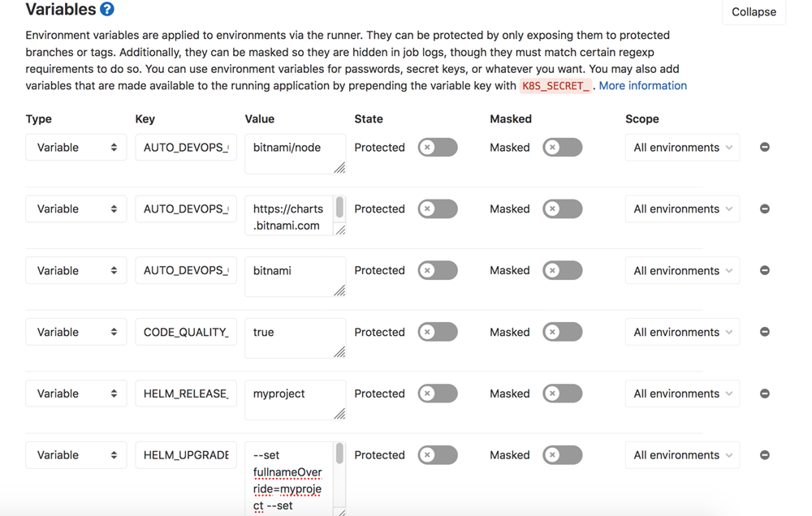Enable Masked toggle for HELM_UPGRADE variable
This screenshot has height=516, width=812.
(562, 455)
